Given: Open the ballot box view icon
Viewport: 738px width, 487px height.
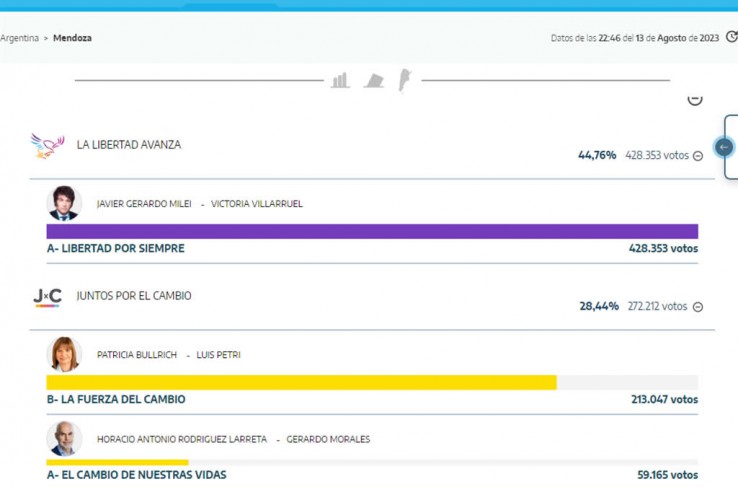Looking at the screenshot, I should point(374,81).
